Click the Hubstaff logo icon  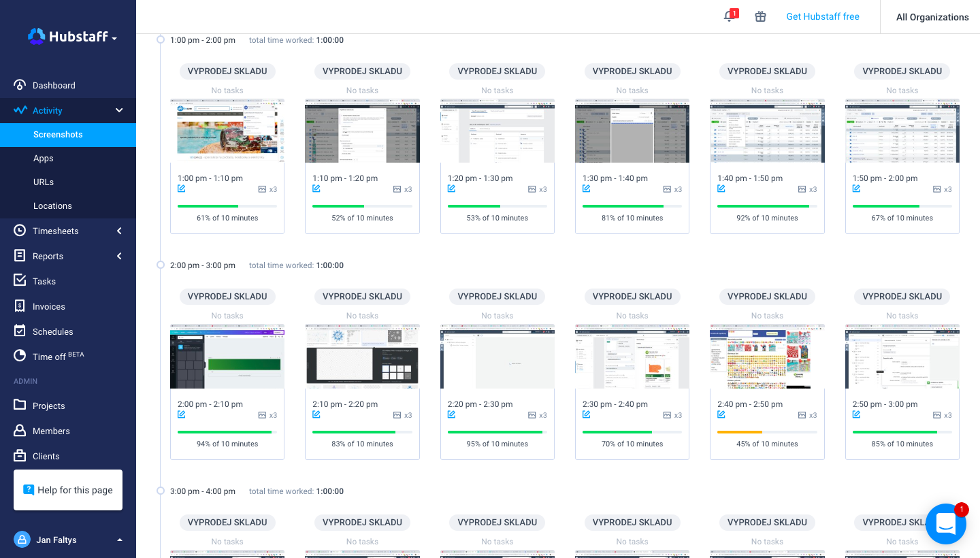[36, 37]
